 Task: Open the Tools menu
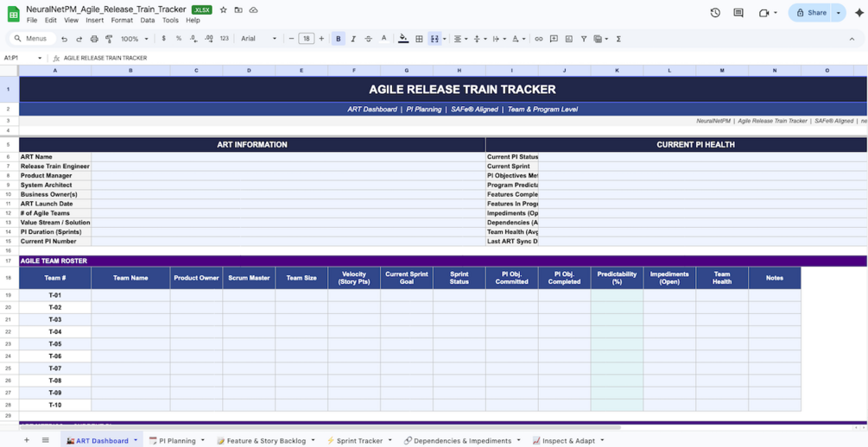170,20
